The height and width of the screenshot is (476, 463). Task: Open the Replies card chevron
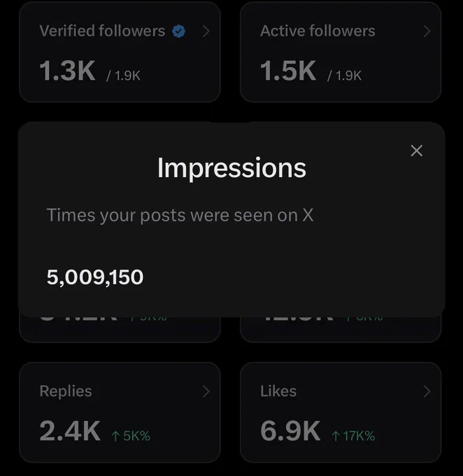(x=206, y=391)
